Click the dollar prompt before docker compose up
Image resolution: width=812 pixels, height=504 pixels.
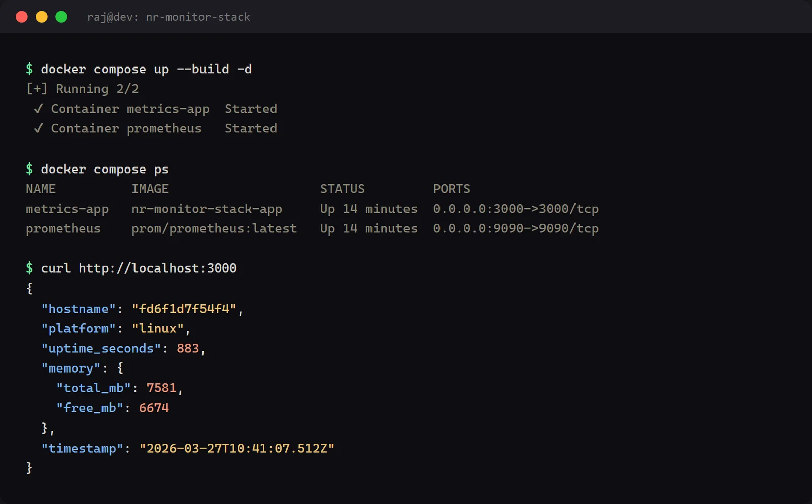point(29,69)
